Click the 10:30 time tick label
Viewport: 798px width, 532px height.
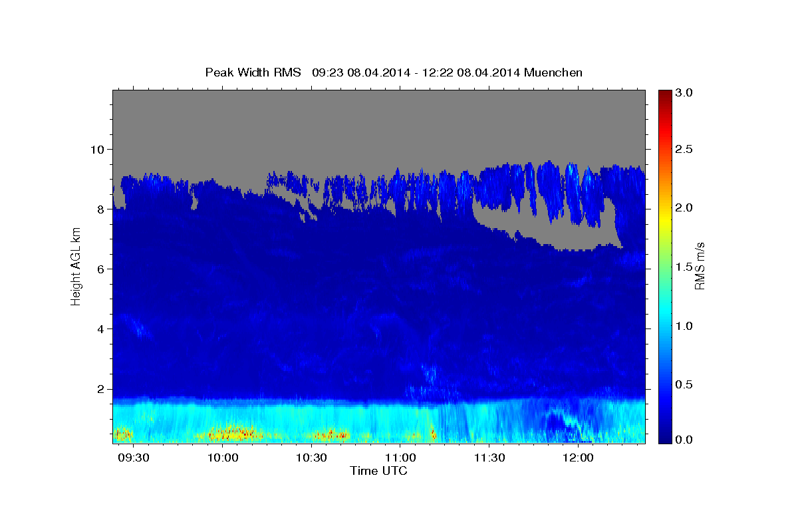pos(311,458)
